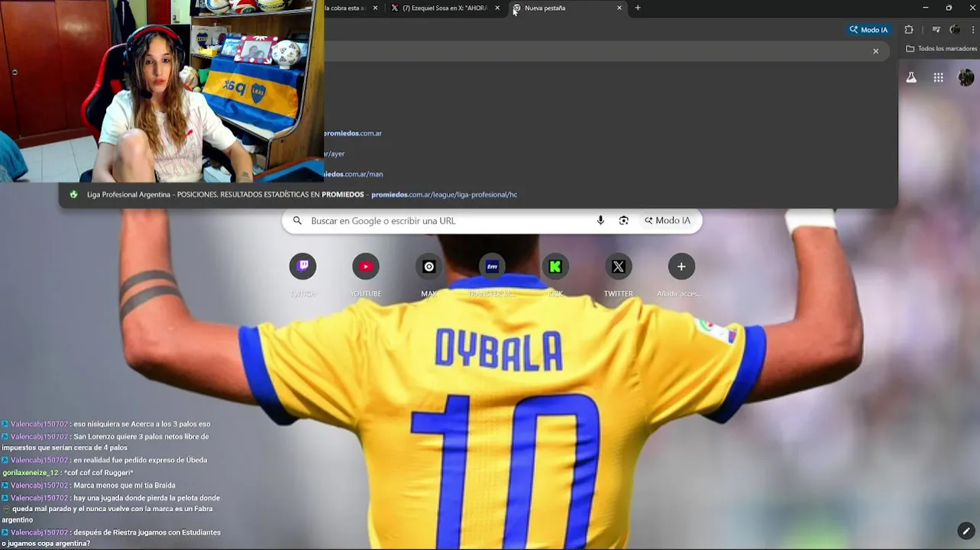This screenshot has width=980, height=550.
Task: Click the Liga Profesional suggestion favicon
Action: [x=73, y=195]
